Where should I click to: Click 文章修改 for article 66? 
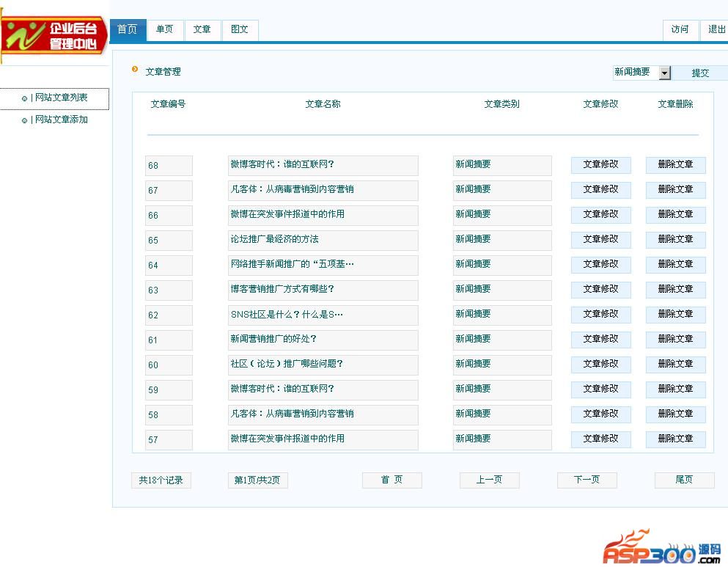(x=600, y=215)
